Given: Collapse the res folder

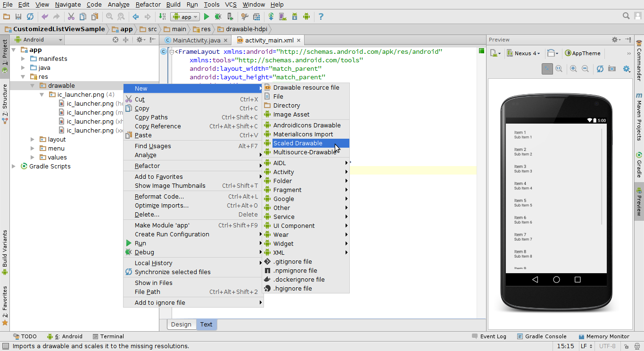Looking at the screenshot, I should click(23, 77).
